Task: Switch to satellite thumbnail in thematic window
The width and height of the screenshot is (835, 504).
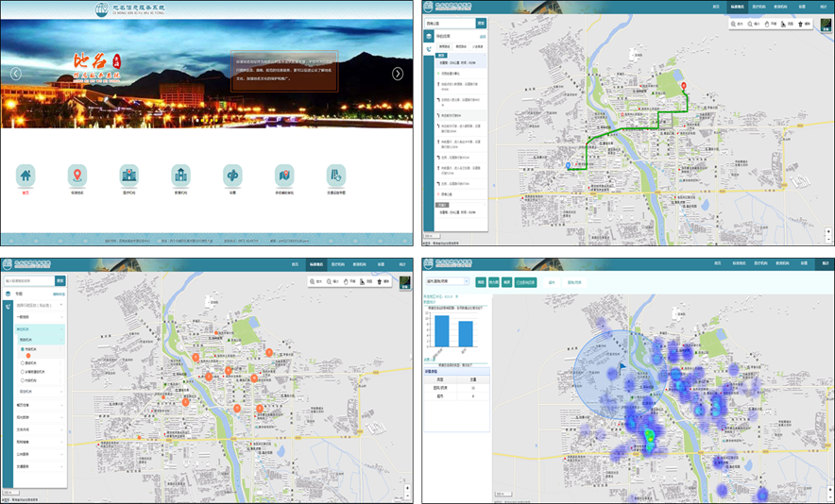Action: tap(404, 282)
